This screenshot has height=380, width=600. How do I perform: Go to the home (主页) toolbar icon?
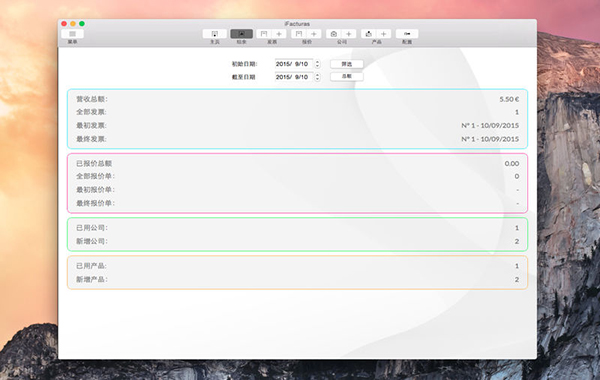(x=215, y=34)
